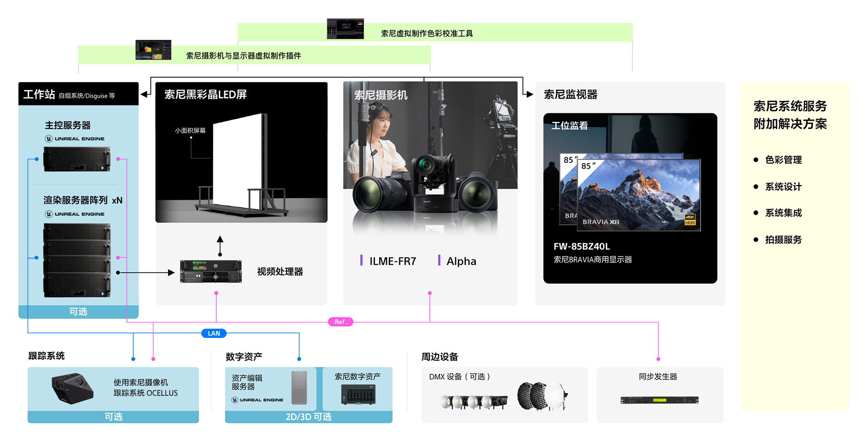Image resolution: width=868 pixels, height=437 pixels.
Task: Select the 资产编辑服务器 tower PC icon
Action: click(299, 387)
